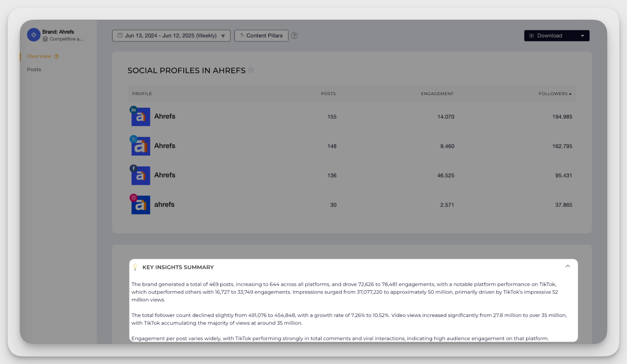Click posts value 136
627x364 pixels.
(332, 175)
